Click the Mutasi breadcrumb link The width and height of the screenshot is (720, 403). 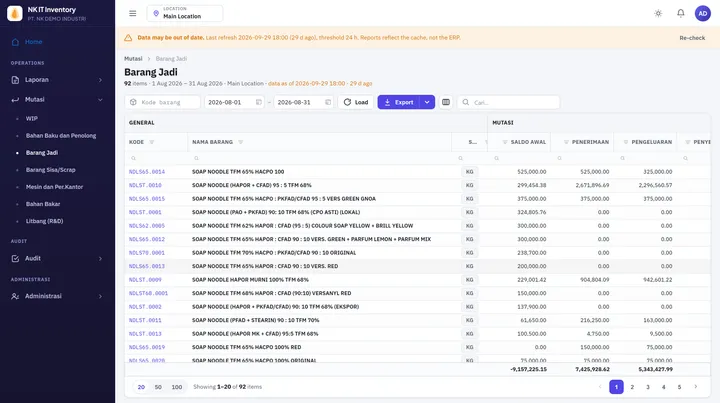[133, 59]
